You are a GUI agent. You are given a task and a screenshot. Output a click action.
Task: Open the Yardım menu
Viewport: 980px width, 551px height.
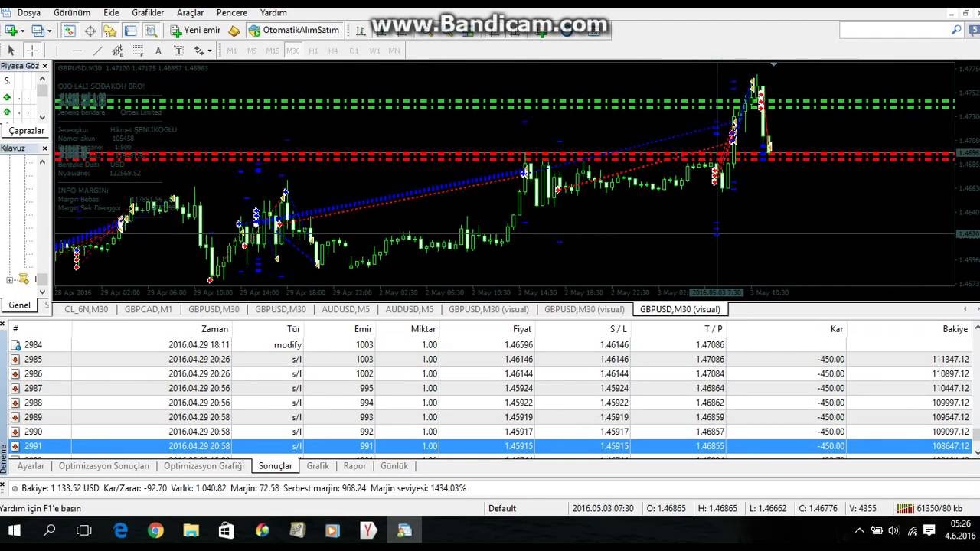click(273, 12)
